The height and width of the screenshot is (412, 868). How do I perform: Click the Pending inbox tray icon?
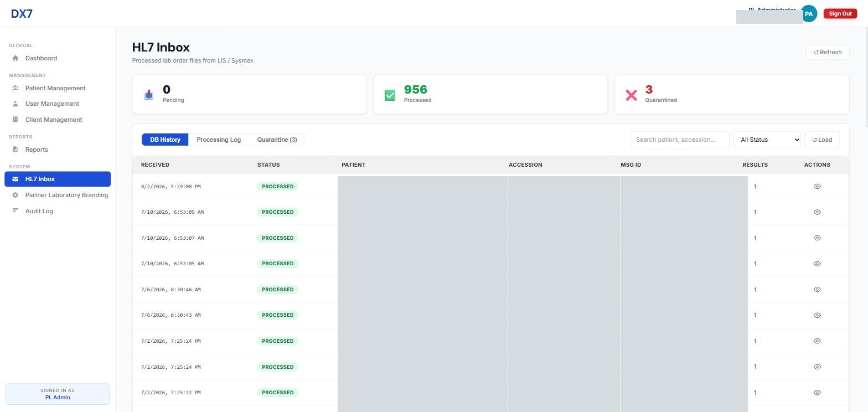[148, 95]
